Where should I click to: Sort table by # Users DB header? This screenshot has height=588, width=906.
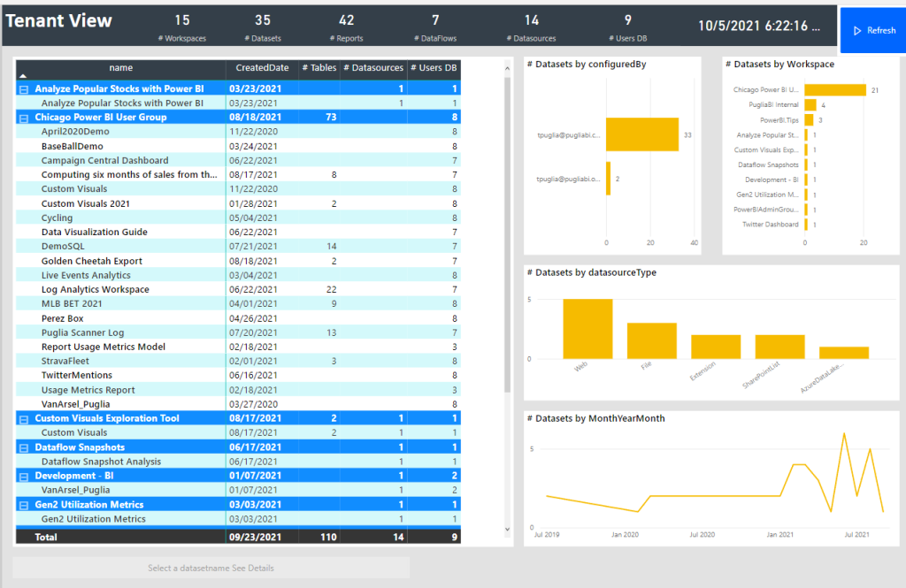(x=434, y=67)
